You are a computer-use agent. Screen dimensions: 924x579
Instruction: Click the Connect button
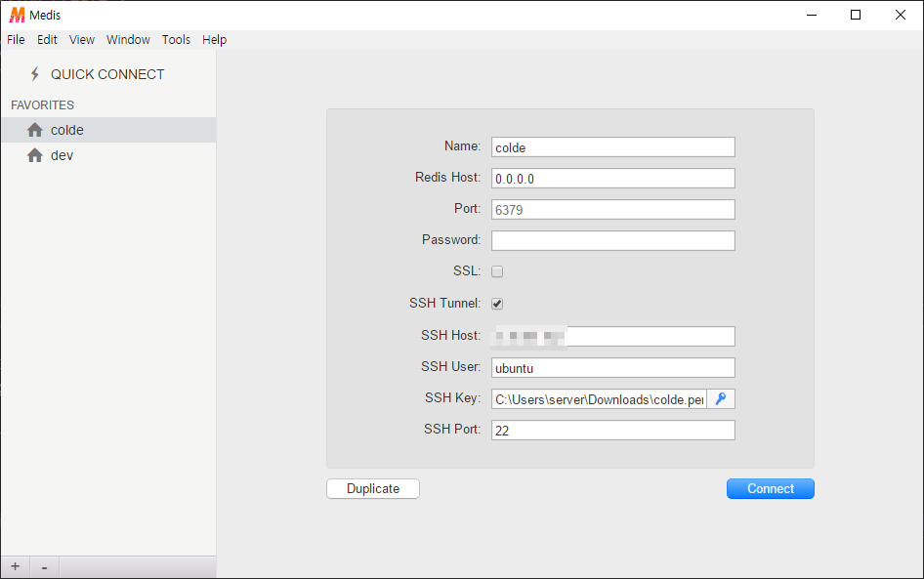coord(771,489)
